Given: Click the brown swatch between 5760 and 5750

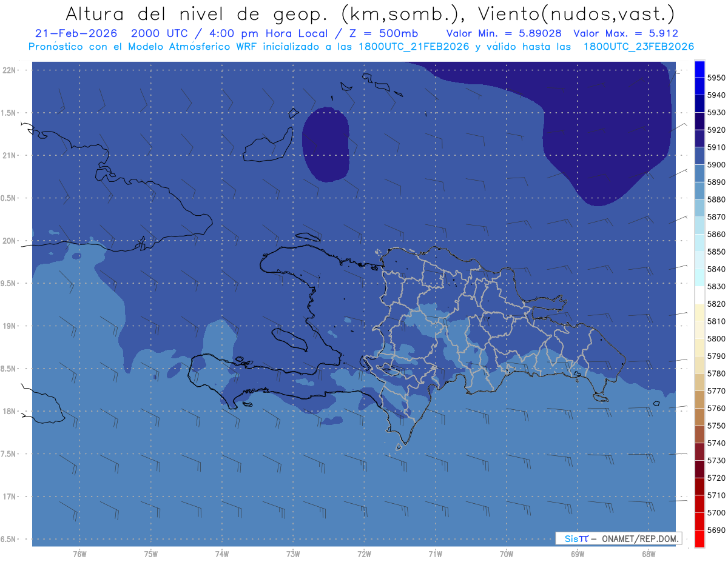Looking at the screenshot, I should (x=699, y=417).
